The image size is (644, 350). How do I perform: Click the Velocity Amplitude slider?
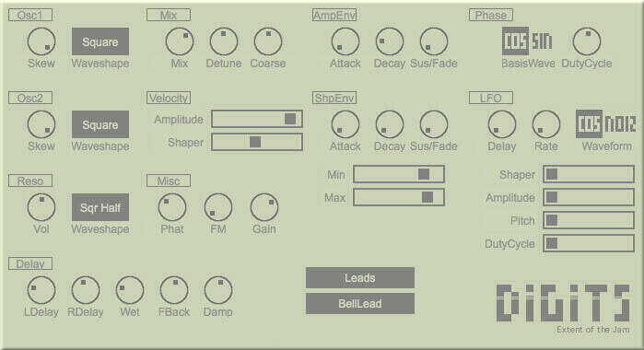point(257,119)
